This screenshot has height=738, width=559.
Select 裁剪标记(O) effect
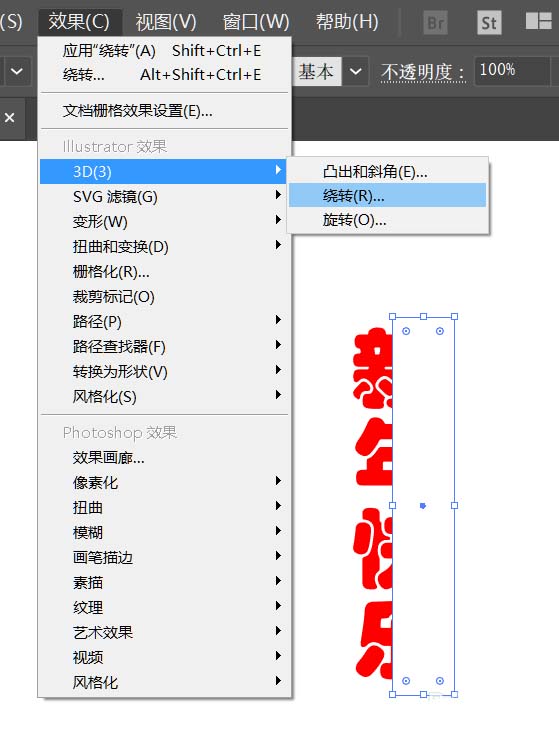[163, 297]
